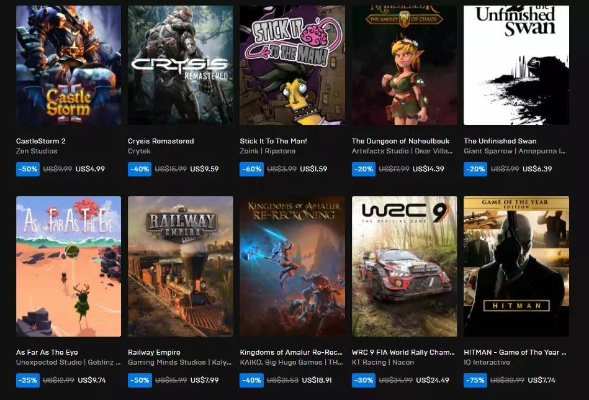This screenshot has height=400, width=589.
Task: Click the CastleStorm 2 title link
Action: pos(41,141)
